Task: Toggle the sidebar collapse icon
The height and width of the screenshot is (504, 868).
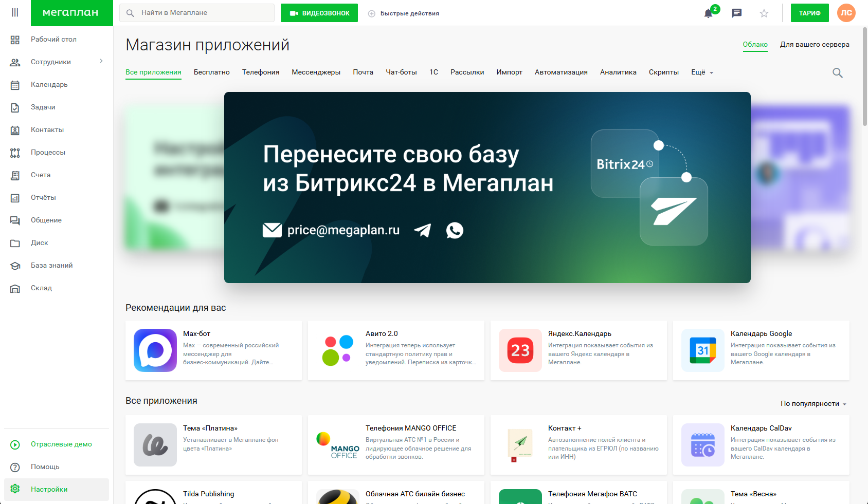Action: pos(15,12)
